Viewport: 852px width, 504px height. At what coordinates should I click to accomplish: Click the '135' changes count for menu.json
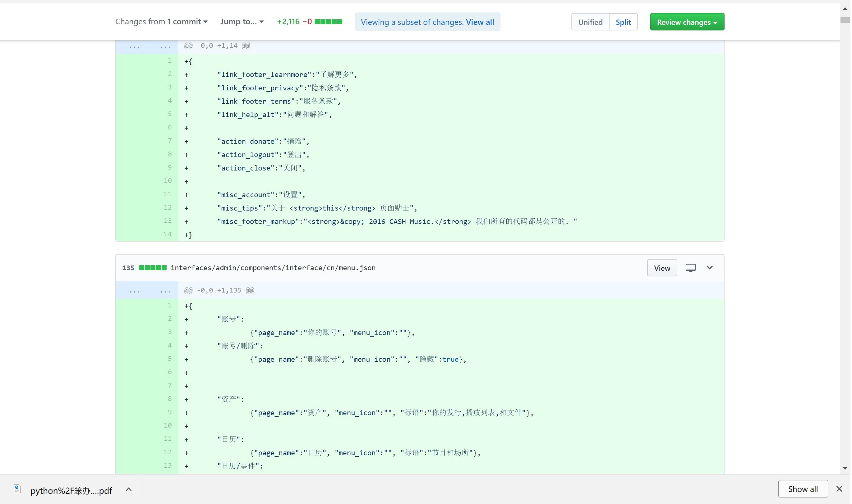[x=128, y=268]
